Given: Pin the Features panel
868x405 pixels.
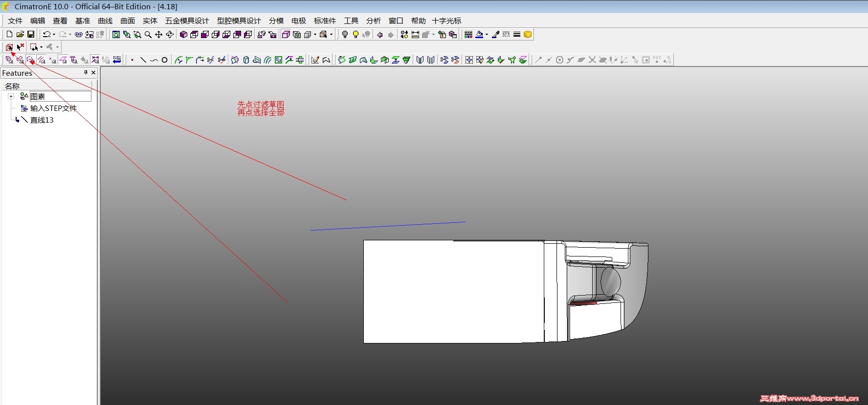Looking at the screenshot, I should click(x=86, y=72).
